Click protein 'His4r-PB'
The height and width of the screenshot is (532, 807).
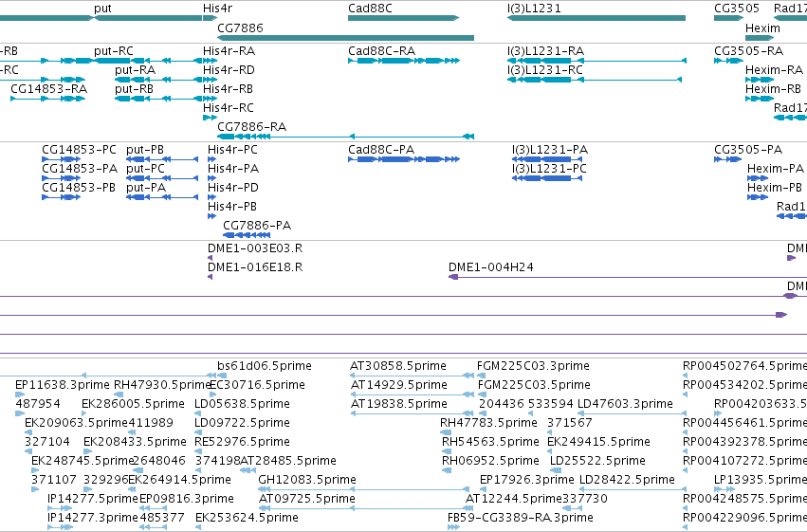pyautogui.click(x=232, y=207)
